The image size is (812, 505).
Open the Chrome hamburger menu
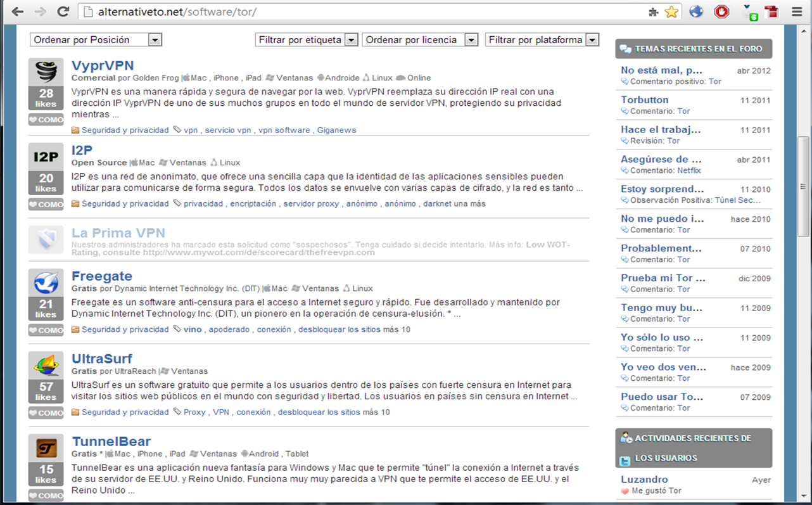pos(797,11)
